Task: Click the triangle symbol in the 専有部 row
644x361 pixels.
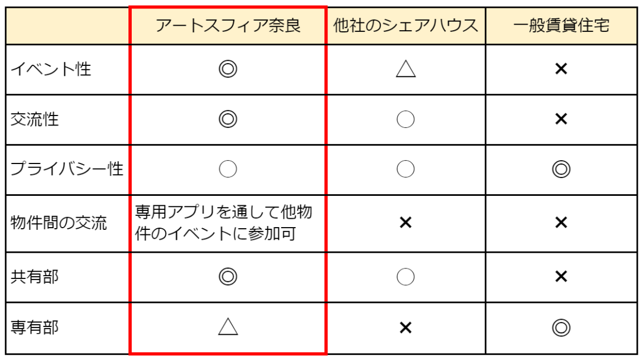Action: point(228,328)
